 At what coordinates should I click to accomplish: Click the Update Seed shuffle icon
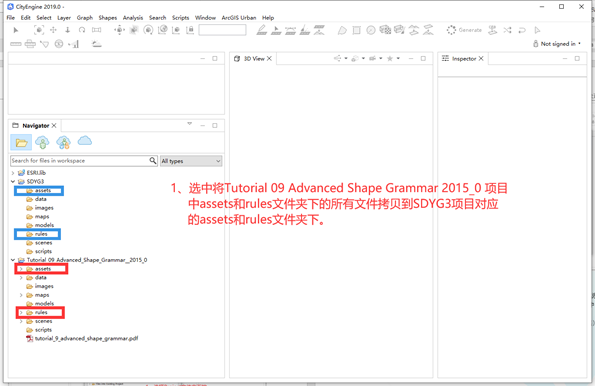tap(507, 30)
